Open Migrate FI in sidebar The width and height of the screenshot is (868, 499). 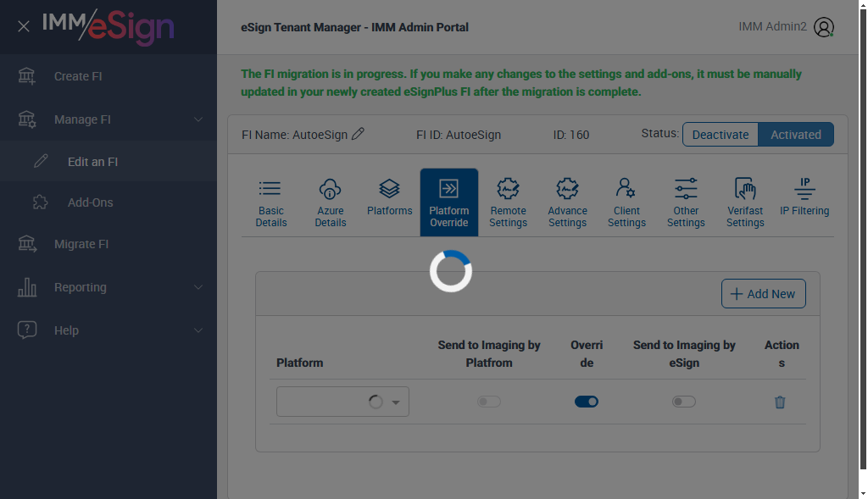click(108, 244)
